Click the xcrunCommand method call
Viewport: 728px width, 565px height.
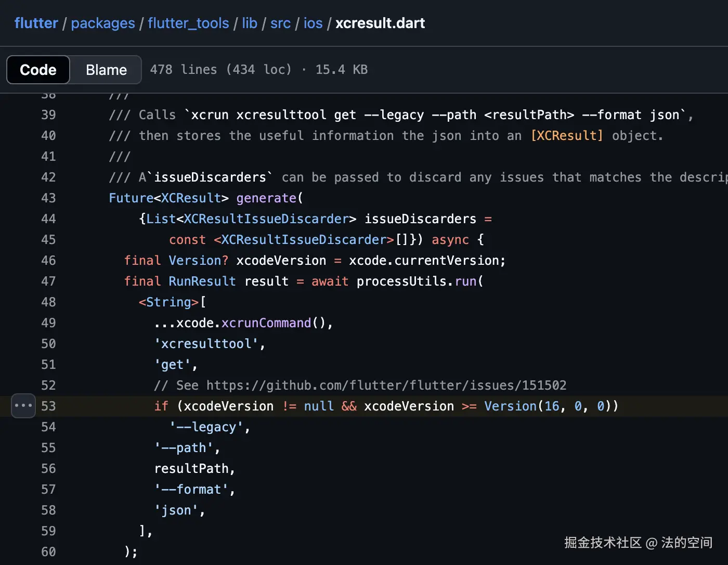coord(266,323)
